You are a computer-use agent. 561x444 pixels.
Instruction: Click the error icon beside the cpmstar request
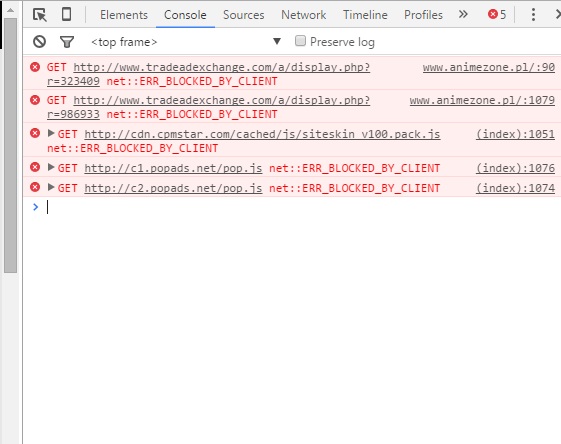(x=35, y=133)
